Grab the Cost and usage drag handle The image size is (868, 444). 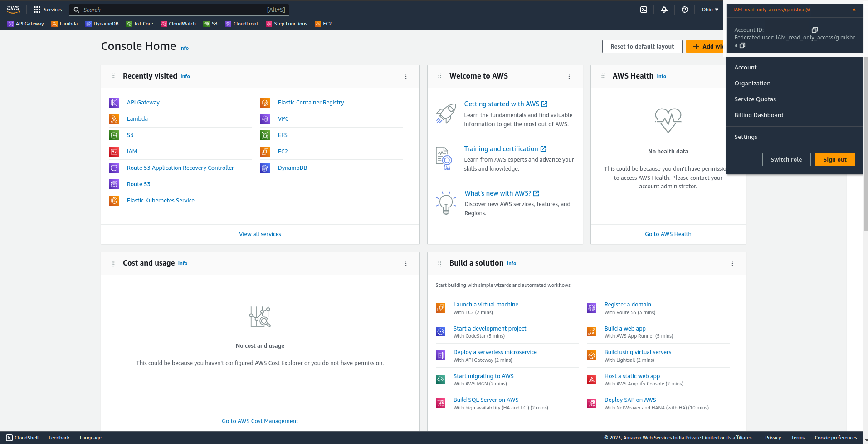pyautogui.click(x=113, y=263)
